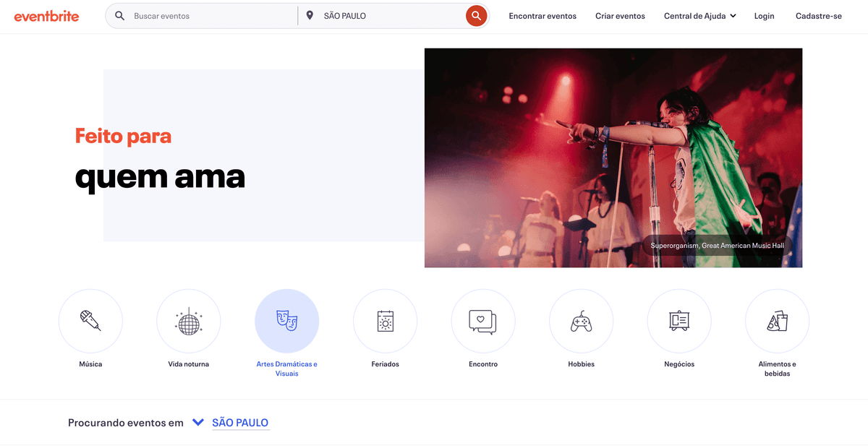The image size is (868, 448).
Task: Choose the Feriados calendar icon
Action: (x=385, y=321)
